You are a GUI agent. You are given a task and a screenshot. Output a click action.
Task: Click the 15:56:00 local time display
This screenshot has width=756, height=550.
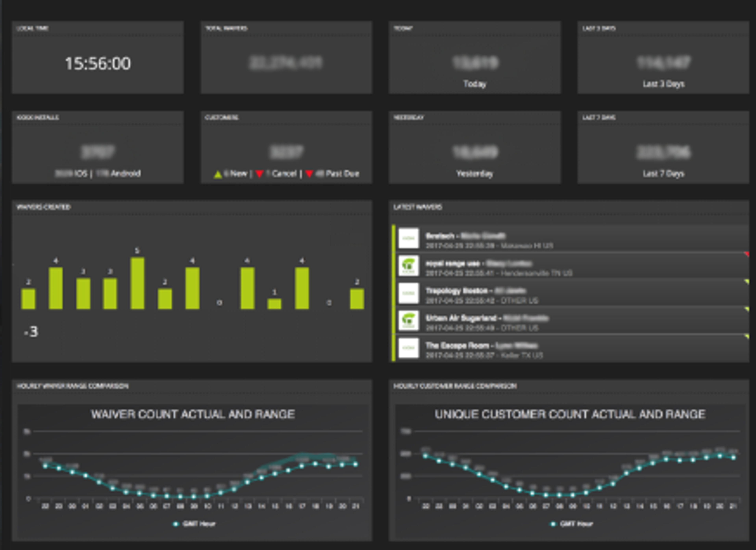(x=98, y=63)
